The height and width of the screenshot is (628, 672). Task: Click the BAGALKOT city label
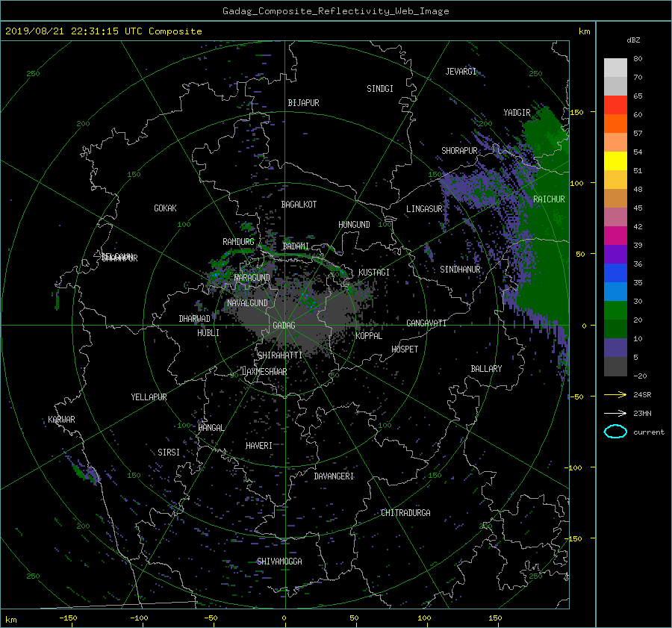tap(299, 205)
